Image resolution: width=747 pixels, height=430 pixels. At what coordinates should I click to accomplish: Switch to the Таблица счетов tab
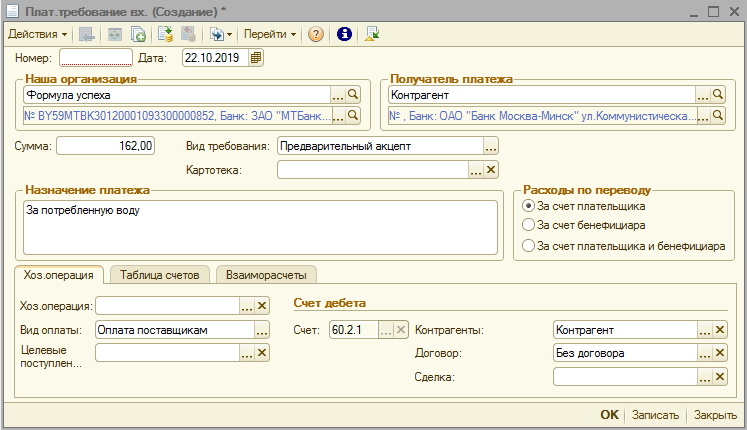tap(161, 274)
